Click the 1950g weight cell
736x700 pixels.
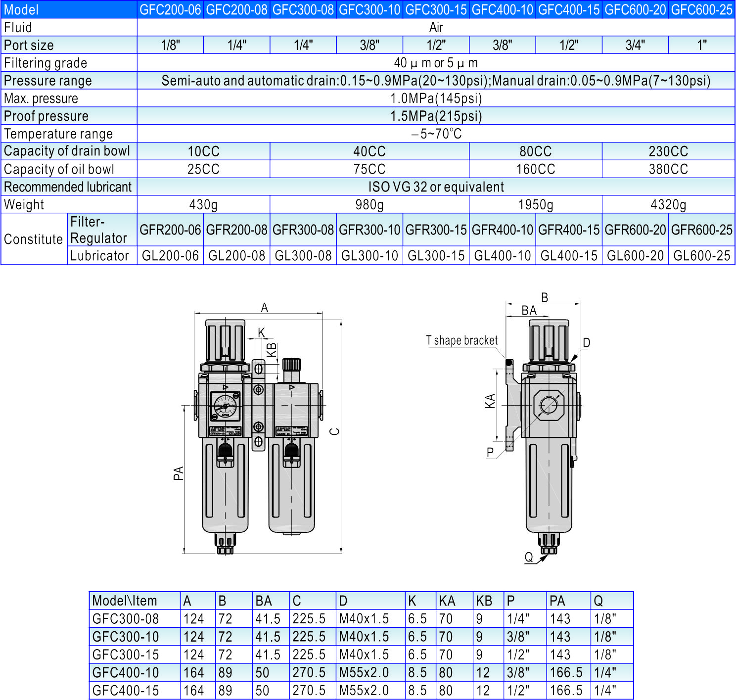[x=536, y=205]
